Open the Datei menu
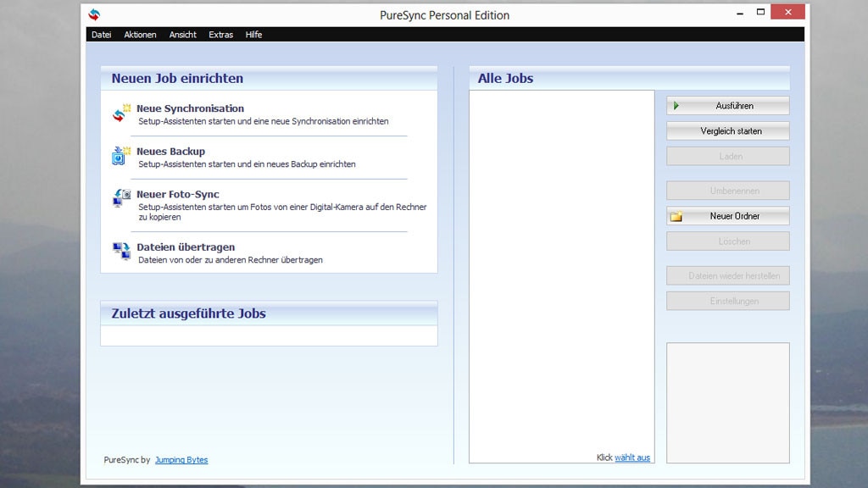 coord(102,34)
